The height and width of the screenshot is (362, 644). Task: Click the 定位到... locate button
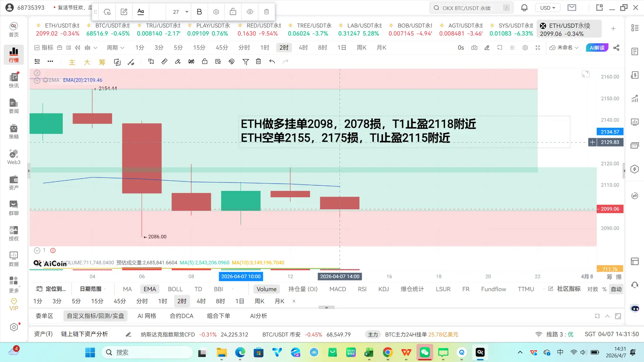[x=51, y=289]
